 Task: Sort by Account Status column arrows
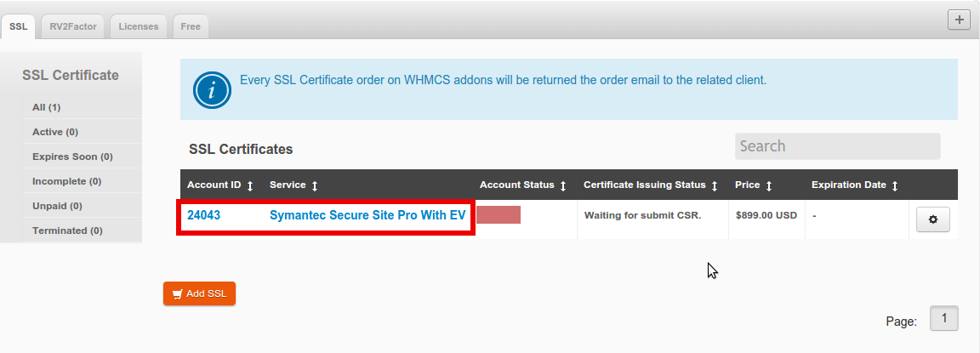563,185
